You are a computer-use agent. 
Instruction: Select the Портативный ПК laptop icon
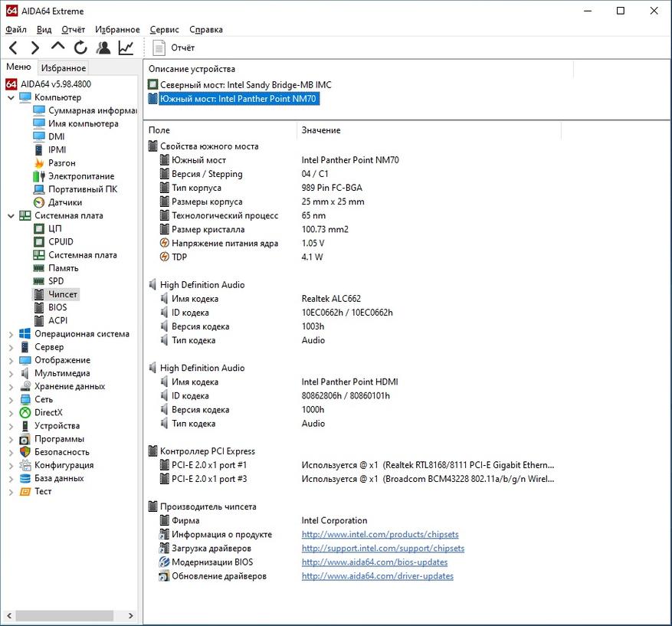pos(39,189)
